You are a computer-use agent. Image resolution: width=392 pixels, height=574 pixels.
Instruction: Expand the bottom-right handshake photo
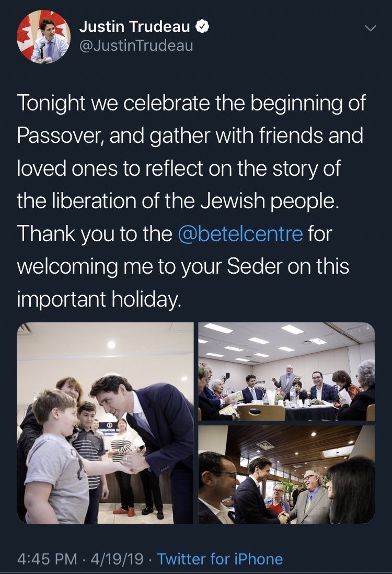pos(286,475)
